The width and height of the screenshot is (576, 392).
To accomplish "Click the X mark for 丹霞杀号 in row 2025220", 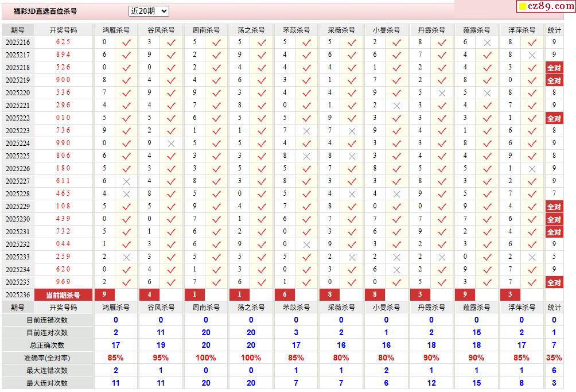I will coord(442,94).
